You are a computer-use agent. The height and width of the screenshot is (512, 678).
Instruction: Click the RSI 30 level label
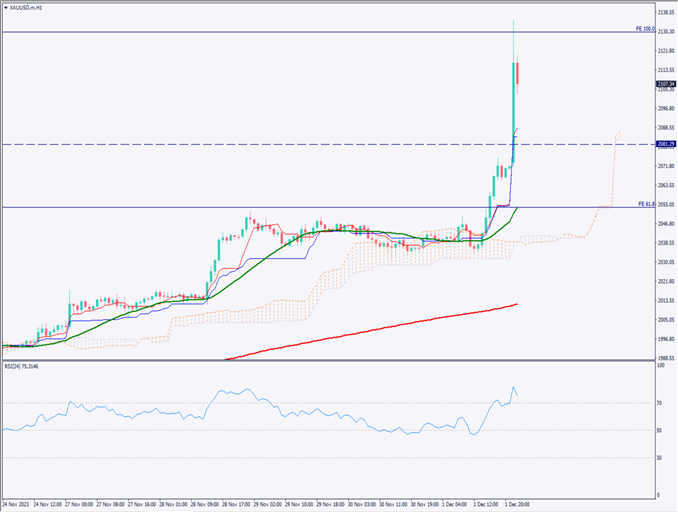(658, 458)
